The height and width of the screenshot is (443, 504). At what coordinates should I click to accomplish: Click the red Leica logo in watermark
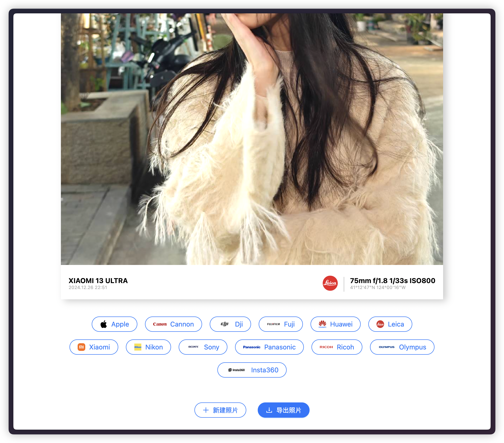click(x=330, y=283)
